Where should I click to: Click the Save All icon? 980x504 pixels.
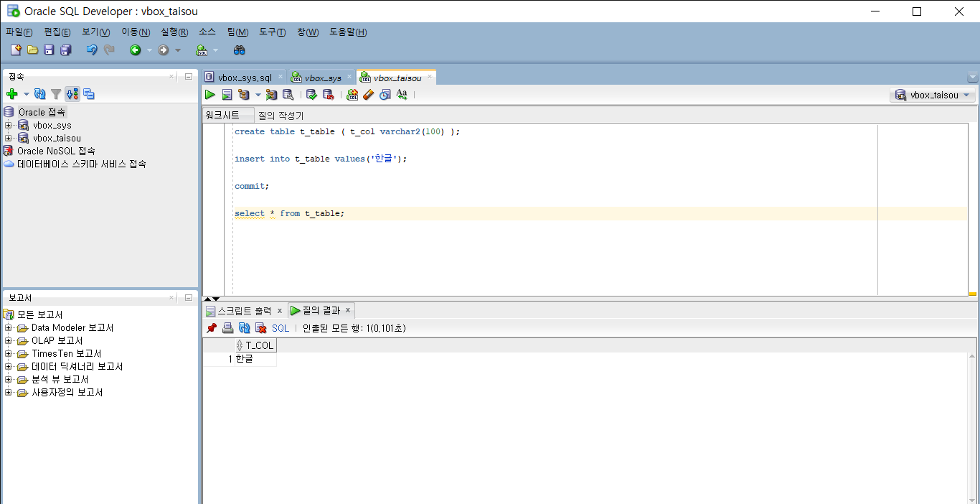click(x=66, y=50)
